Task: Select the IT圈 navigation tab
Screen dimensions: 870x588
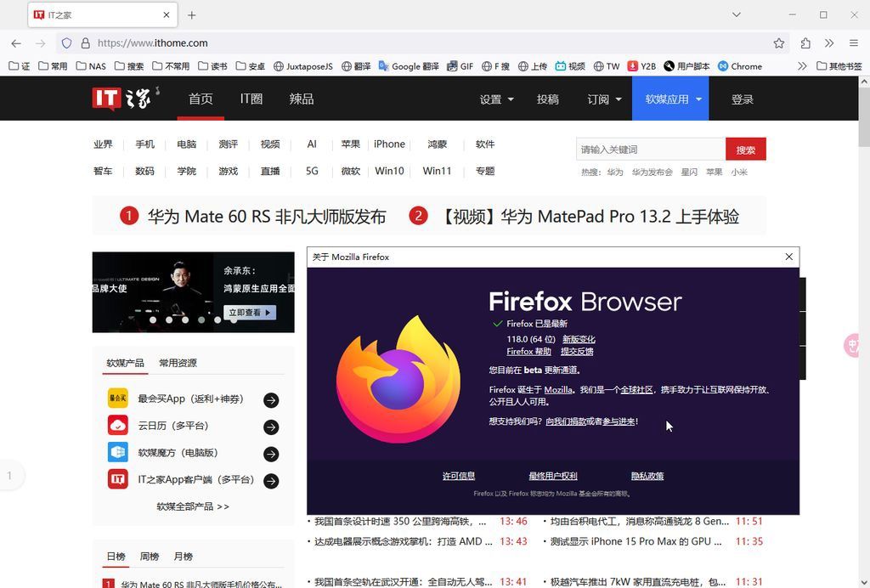Action: 251,99
